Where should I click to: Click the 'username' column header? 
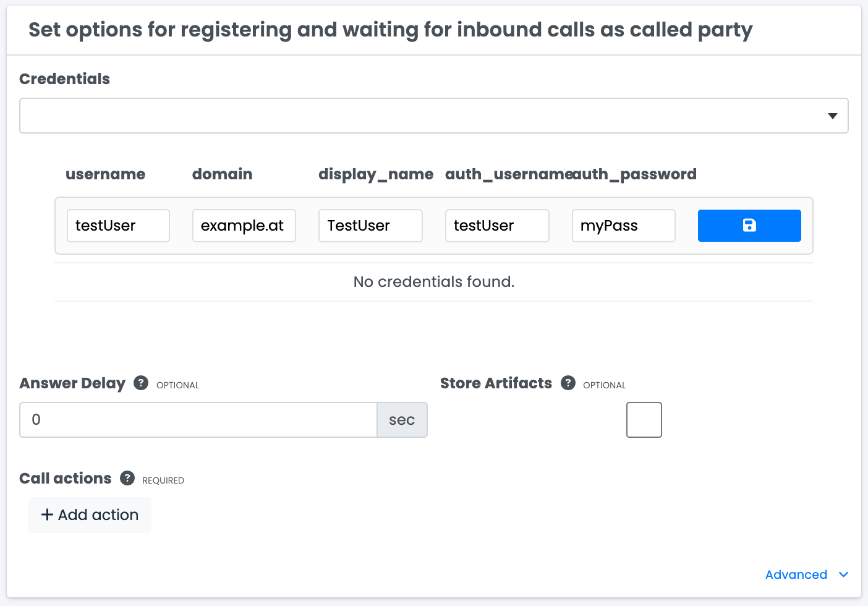(106, 174)
